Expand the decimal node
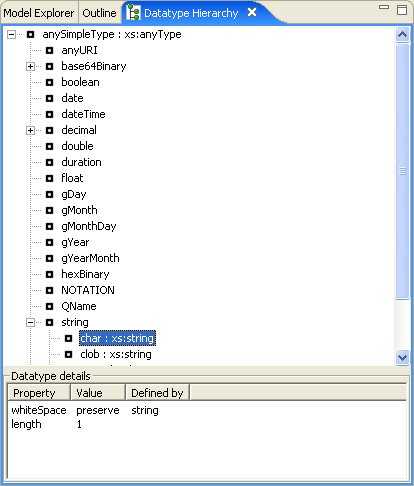Viewport: 414px width, 486px height. click(x=30, y=130)
